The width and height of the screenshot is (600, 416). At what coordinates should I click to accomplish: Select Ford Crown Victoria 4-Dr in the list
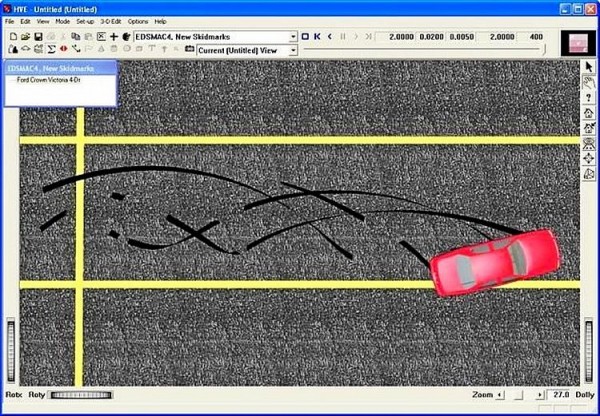tap(48, 79)
